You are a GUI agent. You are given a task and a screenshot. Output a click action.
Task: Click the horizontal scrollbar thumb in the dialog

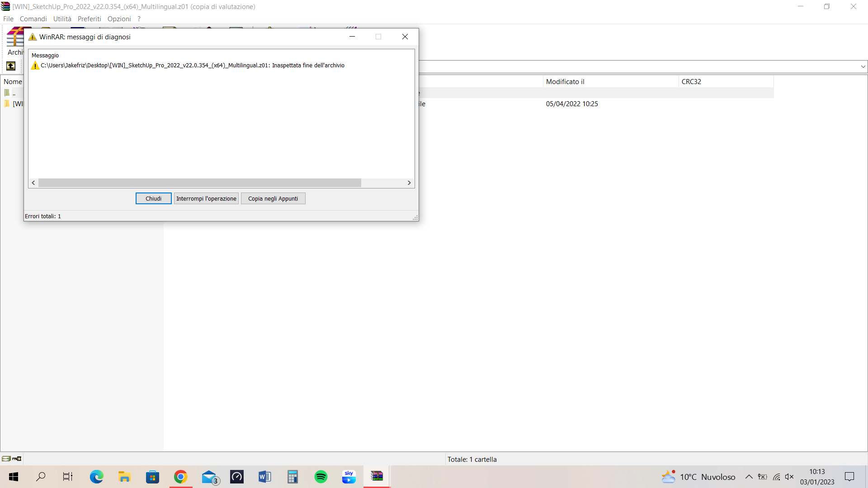point(200,183)
